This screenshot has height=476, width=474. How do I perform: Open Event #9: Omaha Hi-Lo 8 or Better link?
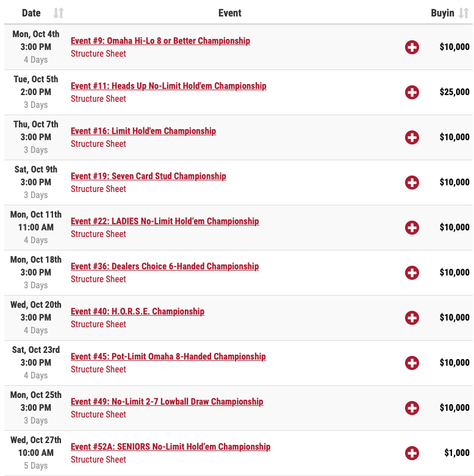tap(160, 41)
